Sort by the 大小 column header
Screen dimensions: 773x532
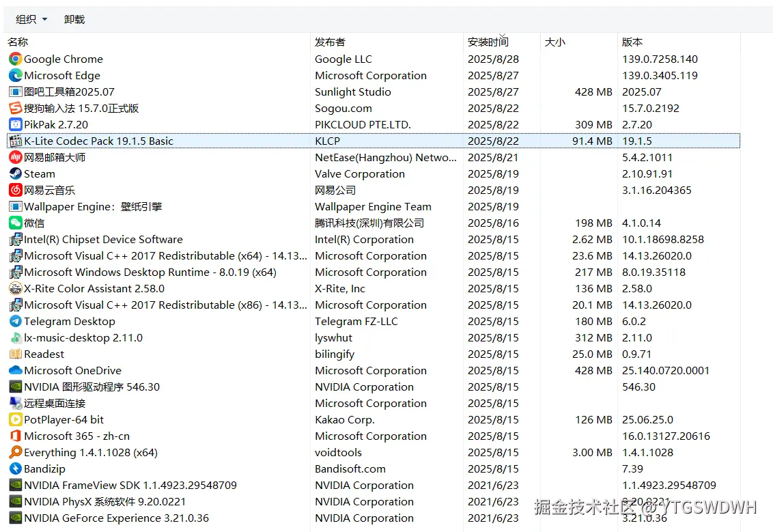(554, 42)
